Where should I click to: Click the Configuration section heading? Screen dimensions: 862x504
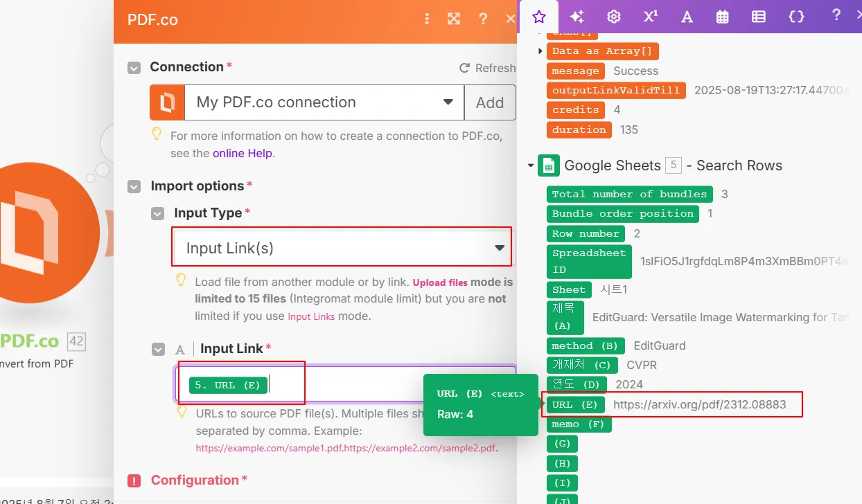tap(195, 480)
